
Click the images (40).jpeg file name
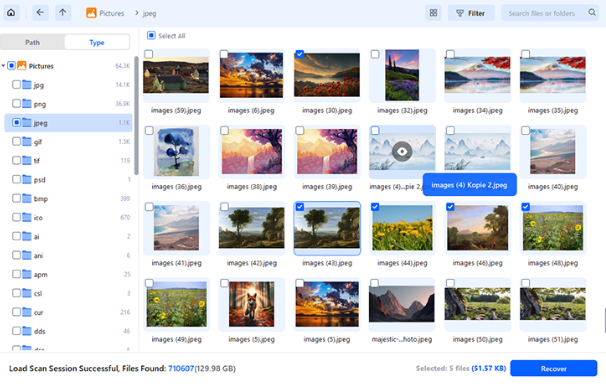click(x=553, y=187)
